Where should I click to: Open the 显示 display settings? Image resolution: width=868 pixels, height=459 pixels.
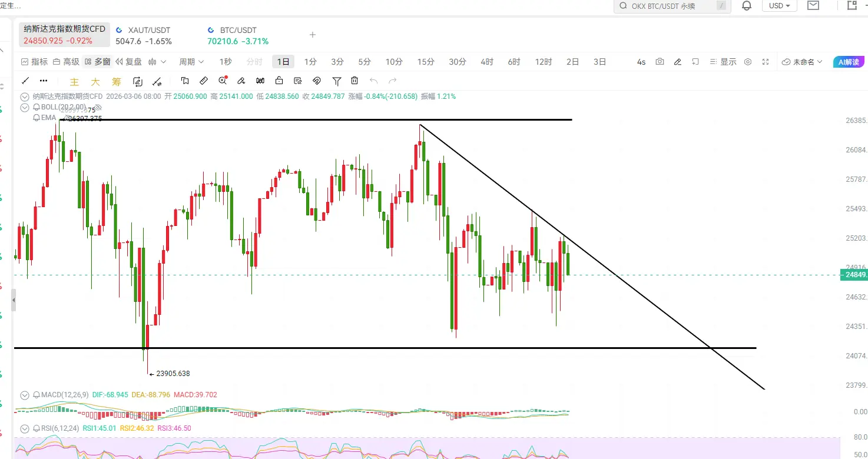click(723, 62)
